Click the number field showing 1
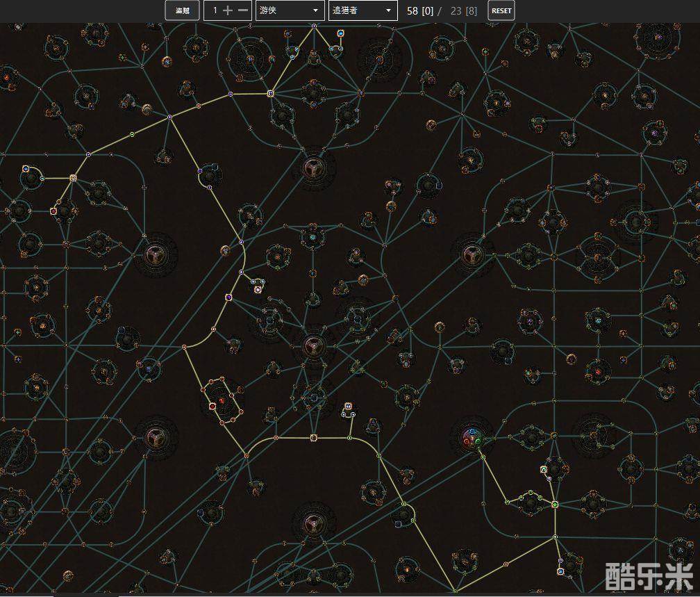700x597 pixels. [215, 10]
